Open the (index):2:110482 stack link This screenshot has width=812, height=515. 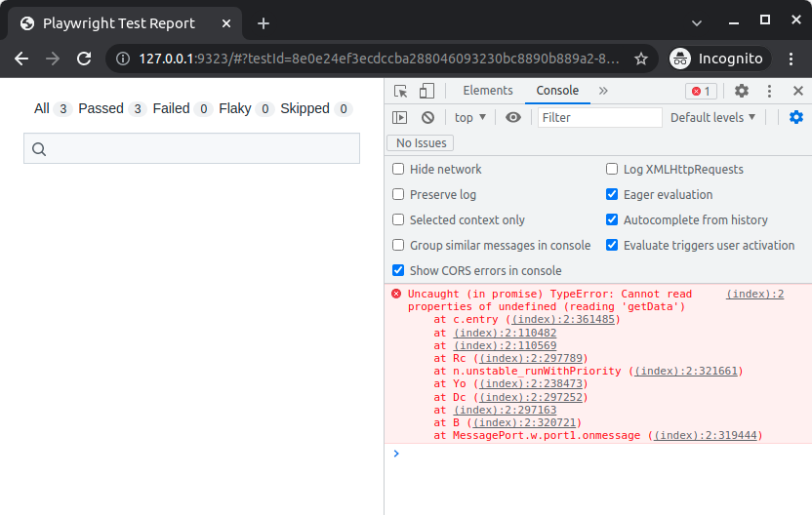point(505,333)
